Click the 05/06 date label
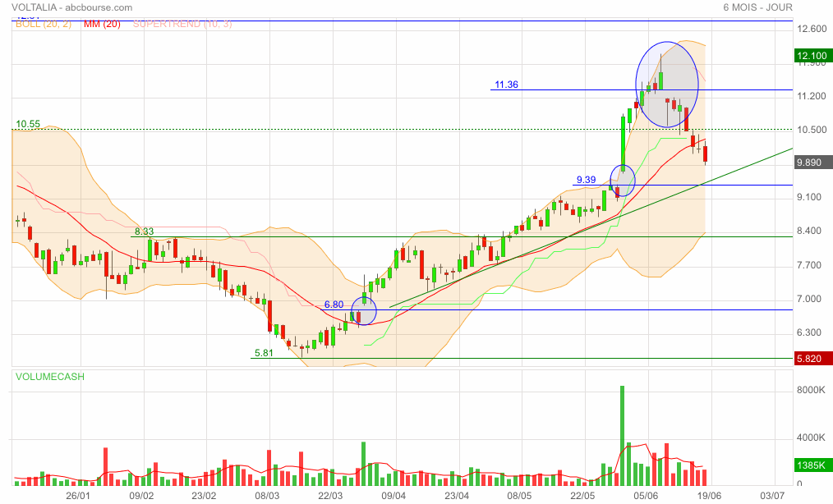The image size is (833, 504). (x=646, y=496)
